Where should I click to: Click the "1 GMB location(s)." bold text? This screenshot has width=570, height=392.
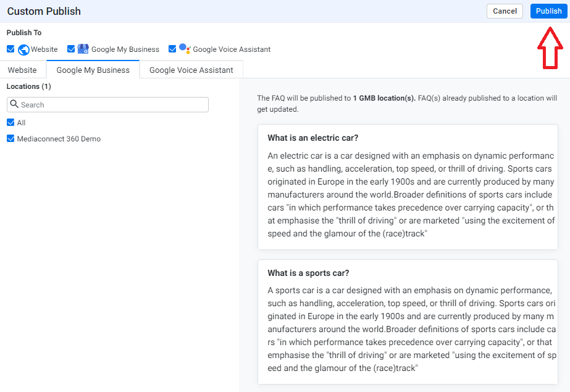tap(384, 98)
